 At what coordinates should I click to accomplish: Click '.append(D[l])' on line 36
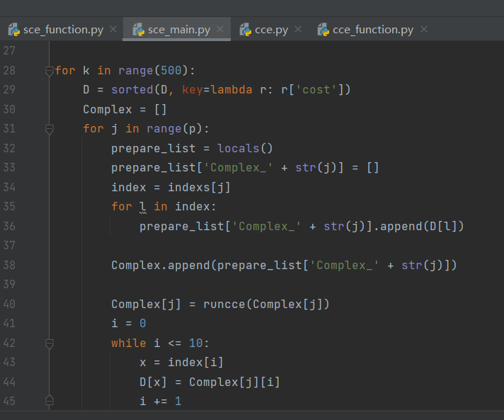[x=418, y=226]
